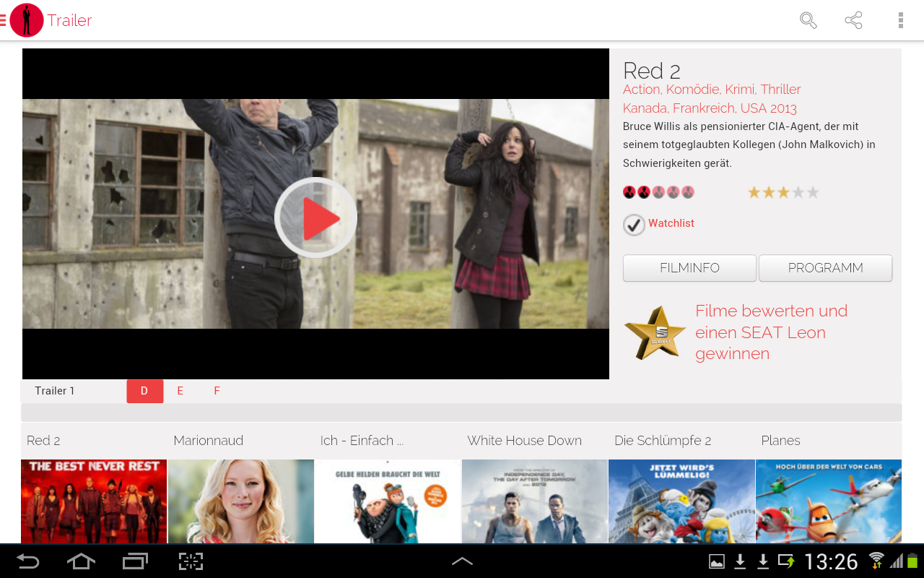Image resolution: width=924 pixels, height=578 pixels.
Task: Tap the Marionnaud title label
Action: [x=209, y=441]
